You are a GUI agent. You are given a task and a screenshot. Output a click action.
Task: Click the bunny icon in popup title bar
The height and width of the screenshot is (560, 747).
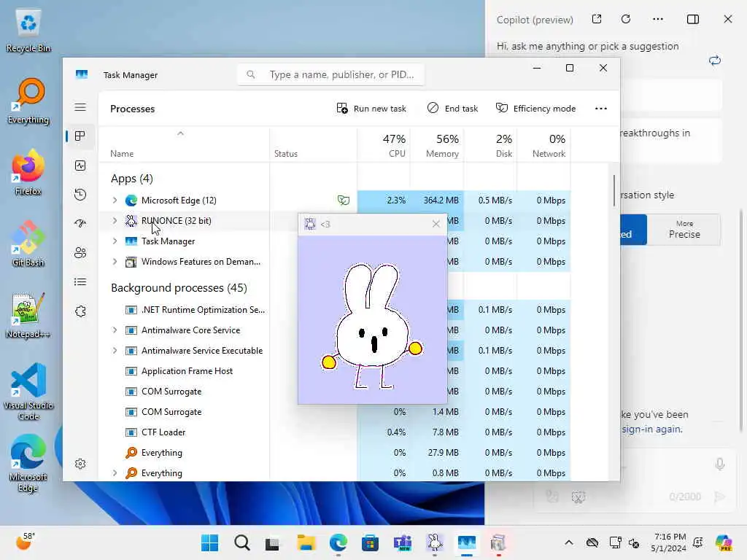pos(309,224)
